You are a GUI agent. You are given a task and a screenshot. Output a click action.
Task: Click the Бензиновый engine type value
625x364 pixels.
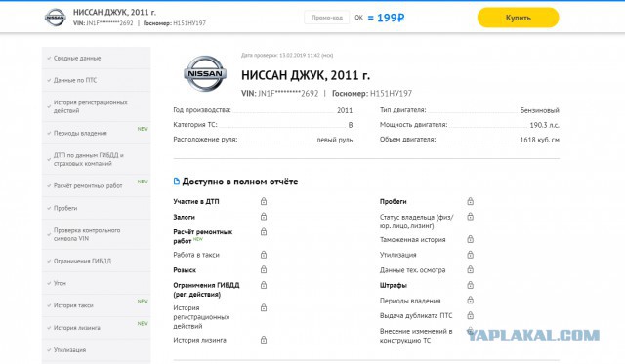539,110
